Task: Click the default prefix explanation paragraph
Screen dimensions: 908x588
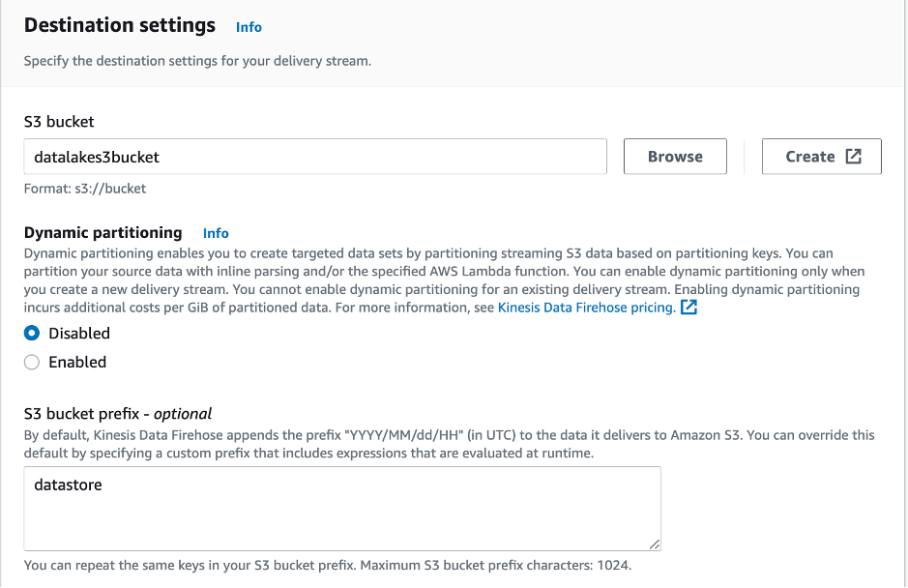Action: (x=449, y=444)
